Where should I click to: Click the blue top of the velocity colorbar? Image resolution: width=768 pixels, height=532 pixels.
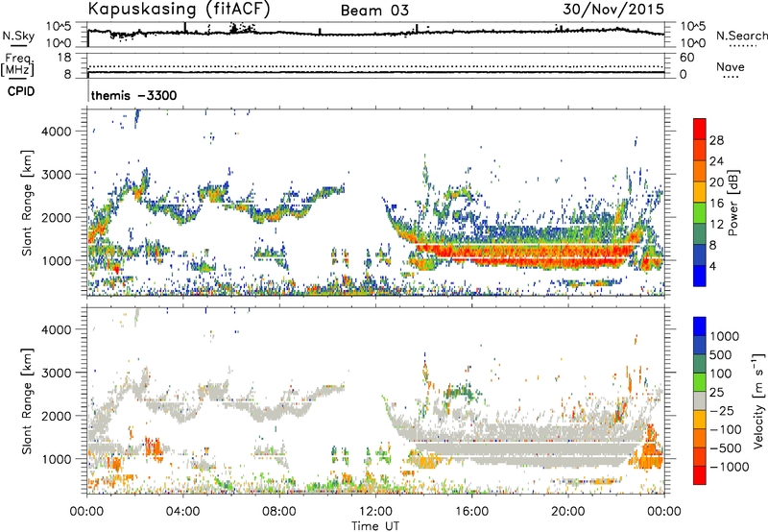tap(700, 326)
